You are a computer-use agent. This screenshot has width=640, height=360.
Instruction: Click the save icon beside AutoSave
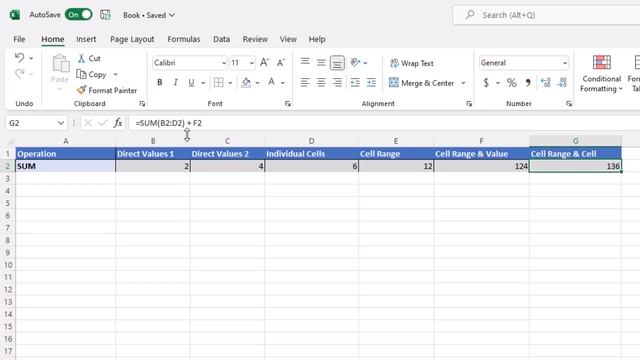pyautogui.click(x=105, y=15)
